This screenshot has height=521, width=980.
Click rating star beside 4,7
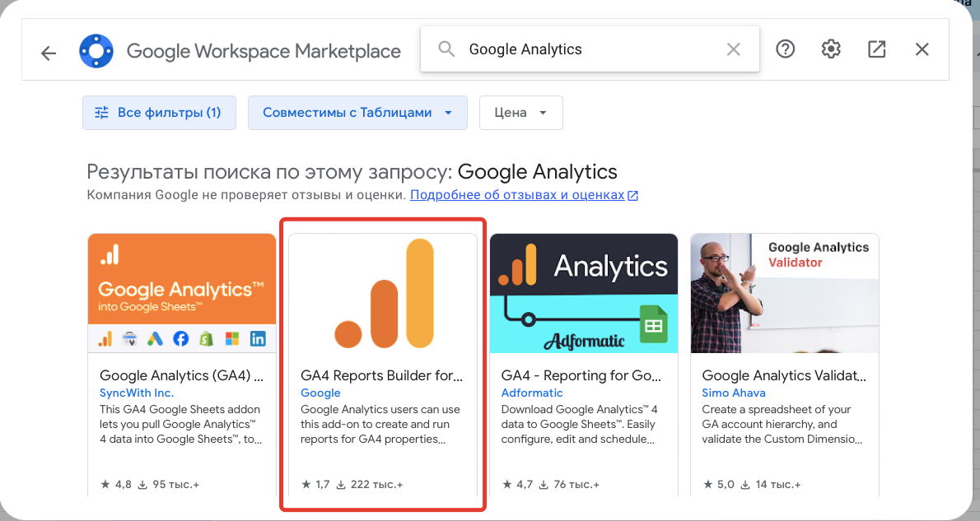(x=506, y=484)
